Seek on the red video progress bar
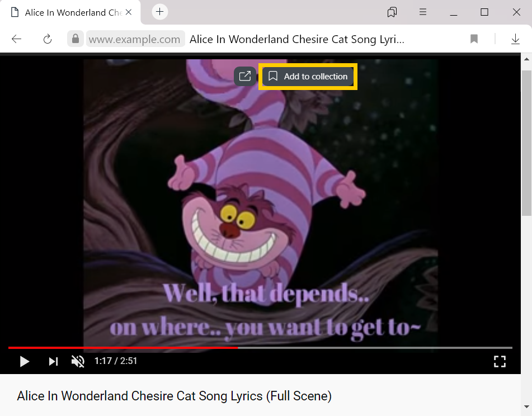 click(x=123, y=348)
